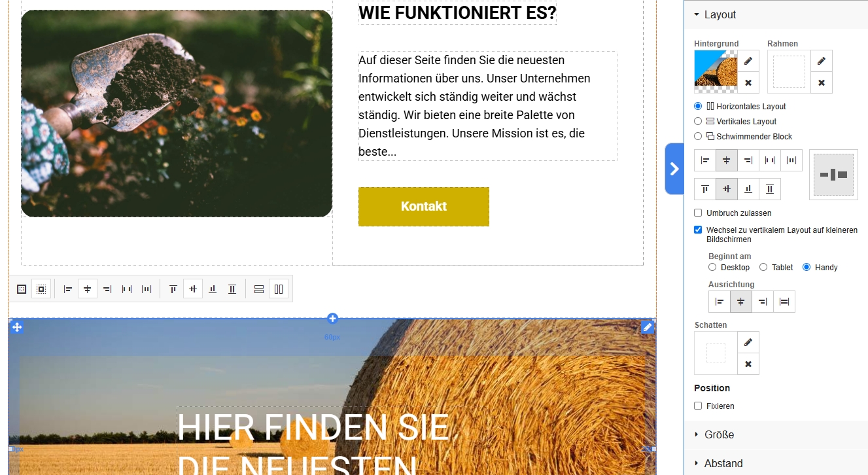Select the garden trowel image
The image size is (868, 475).
pyautogui.click(x=177, y=113)
